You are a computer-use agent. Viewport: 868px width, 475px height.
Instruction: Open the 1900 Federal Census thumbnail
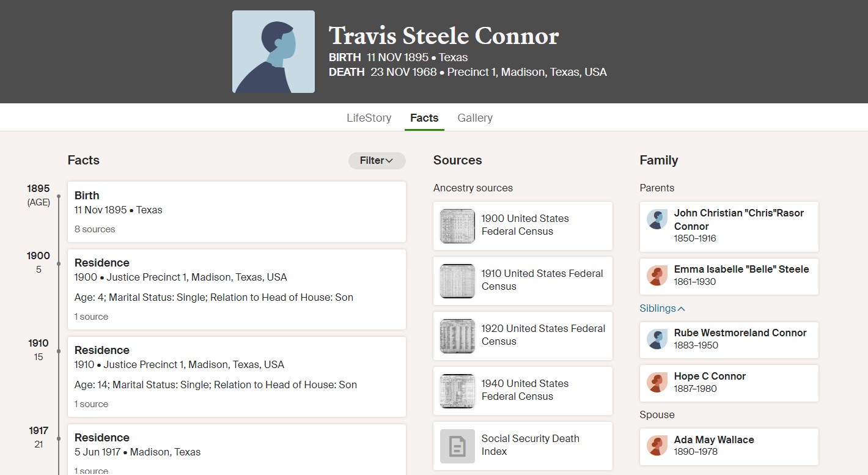coord(457,226)
